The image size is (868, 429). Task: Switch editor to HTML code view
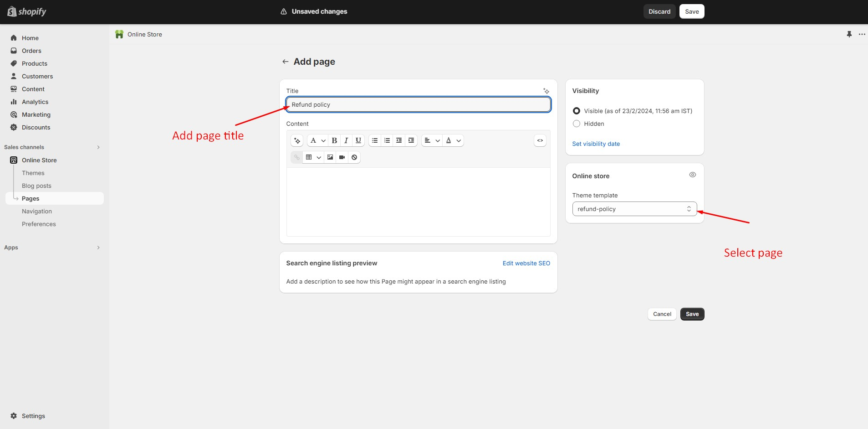pos(540,140)
